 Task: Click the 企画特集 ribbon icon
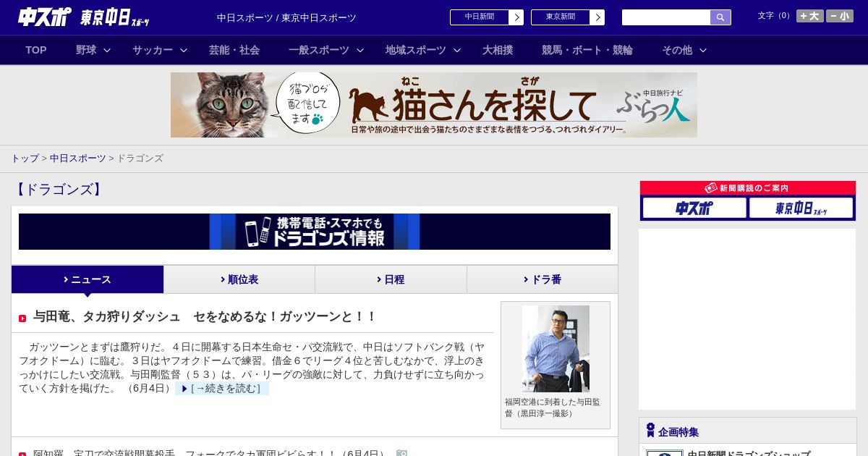(x=650, y=431)
